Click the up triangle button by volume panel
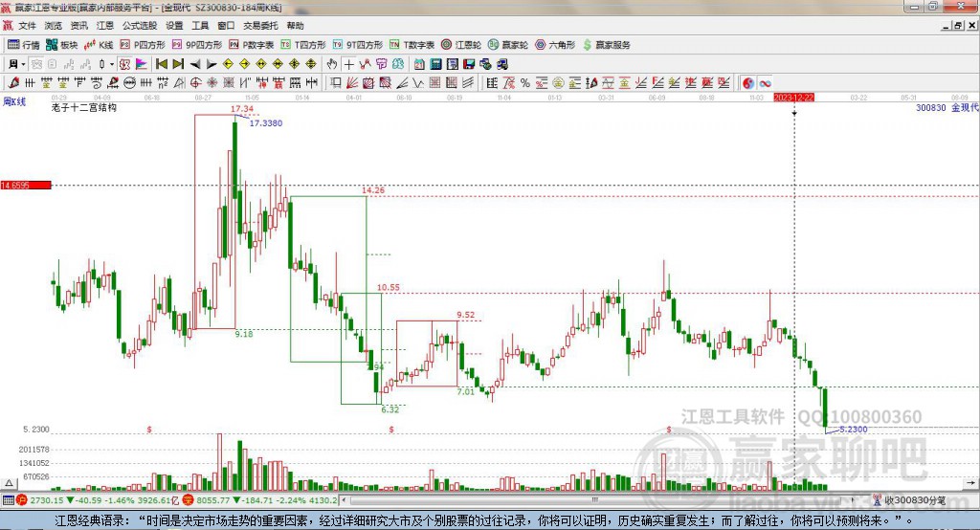 (x=9, y=483)
